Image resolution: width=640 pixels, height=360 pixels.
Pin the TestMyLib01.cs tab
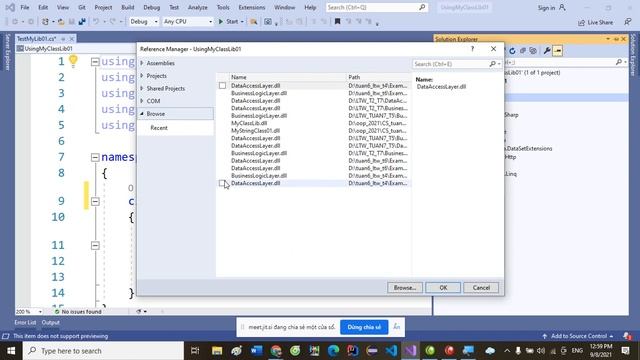63,39
